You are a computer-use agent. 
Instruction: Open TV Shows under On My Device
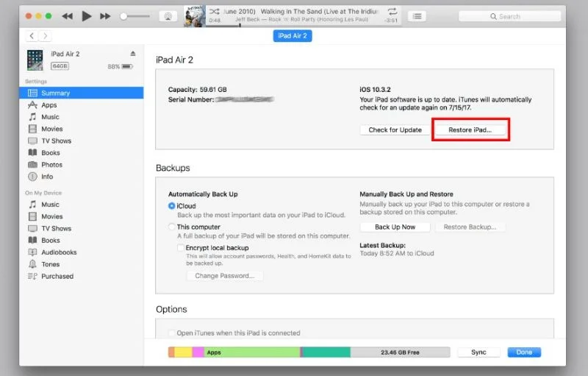coord(82,229)
